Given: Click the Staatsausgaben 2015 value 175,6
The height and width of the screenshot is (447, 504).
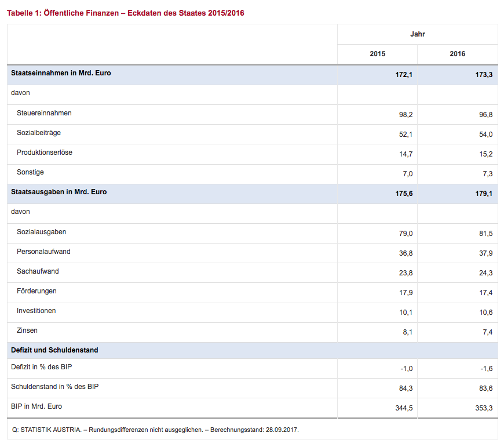Looking at the screenshot, I should click(404, 194).
